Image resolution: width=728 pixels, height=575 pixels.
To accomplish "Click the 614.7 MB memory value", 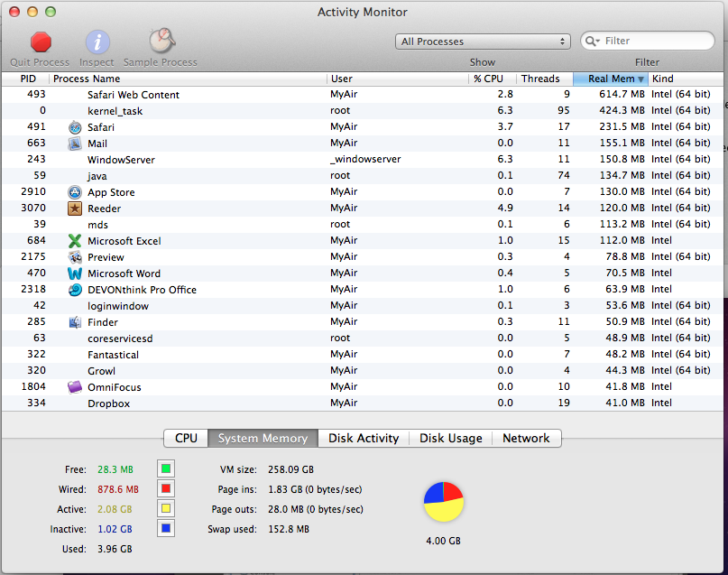I will click(x=622, y=94).
